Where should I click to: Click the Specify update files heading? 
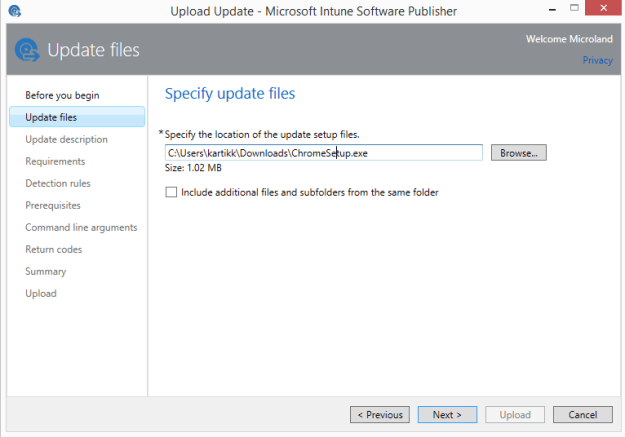(x=230, y=94)
